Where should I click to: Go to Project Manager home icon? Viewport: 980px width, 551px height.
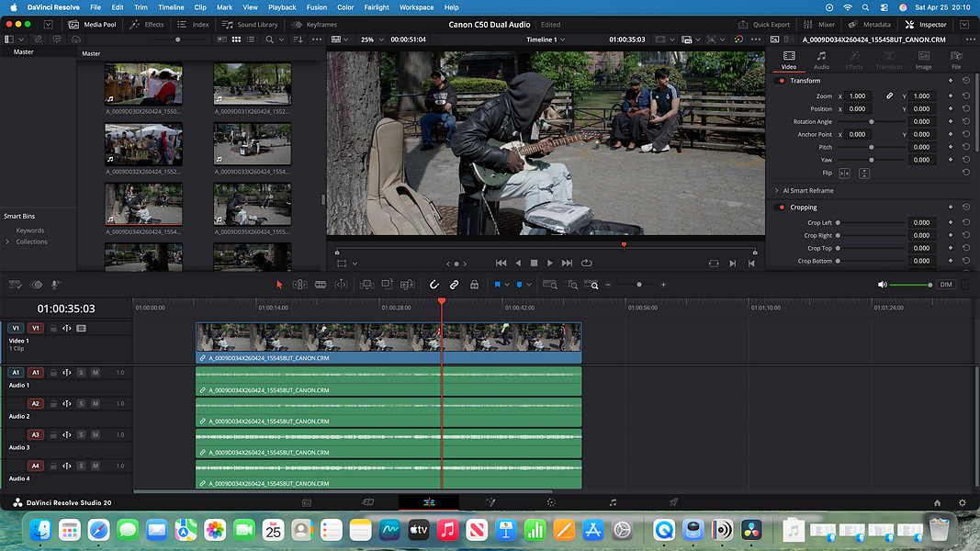pos(937,503)
